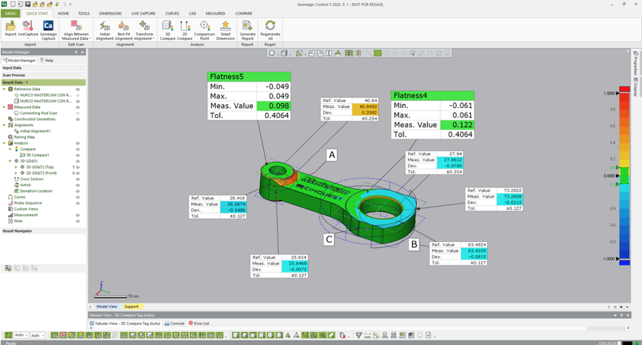Click the funnel filter icon in bottom toolbar

[x=358, y=335]
